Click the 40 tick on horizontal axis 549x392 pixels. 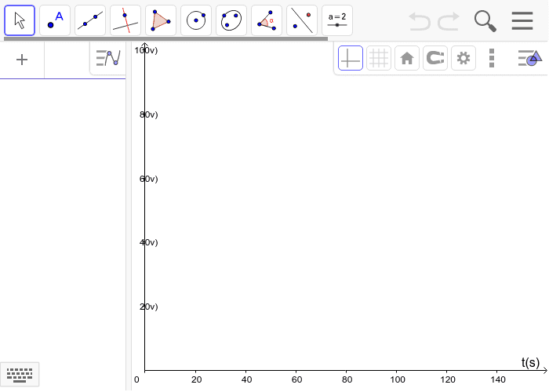[246, 379]
